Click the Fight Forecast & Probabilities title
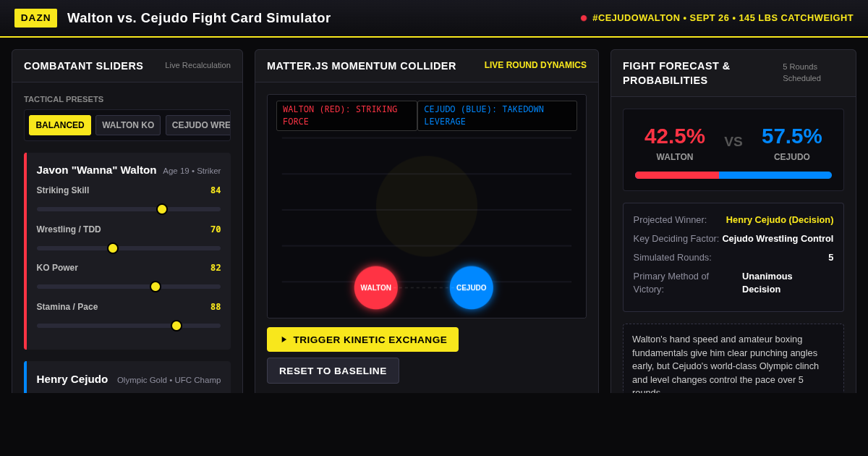 tap(676, 73)
